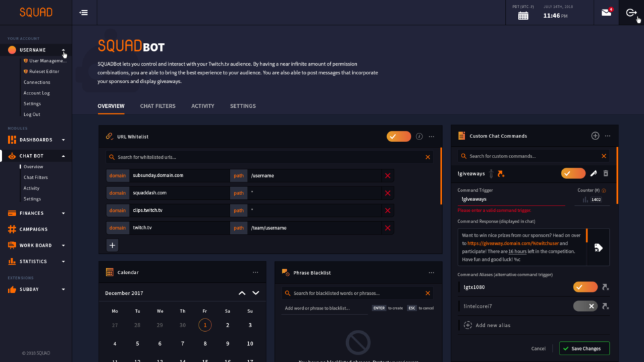Clear the blacklisted phrases search field

point(427,293)
